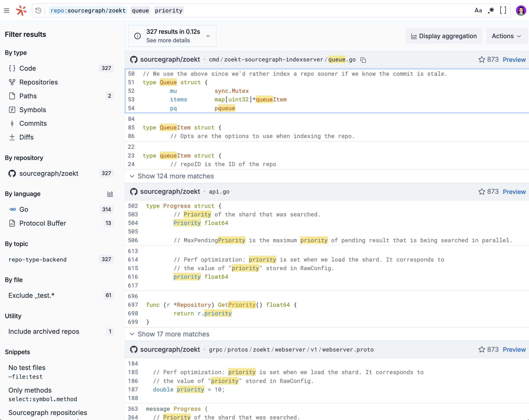
Task: Open sourcegraph/zoekt repo link for queue.go
Action: point(170,59)
